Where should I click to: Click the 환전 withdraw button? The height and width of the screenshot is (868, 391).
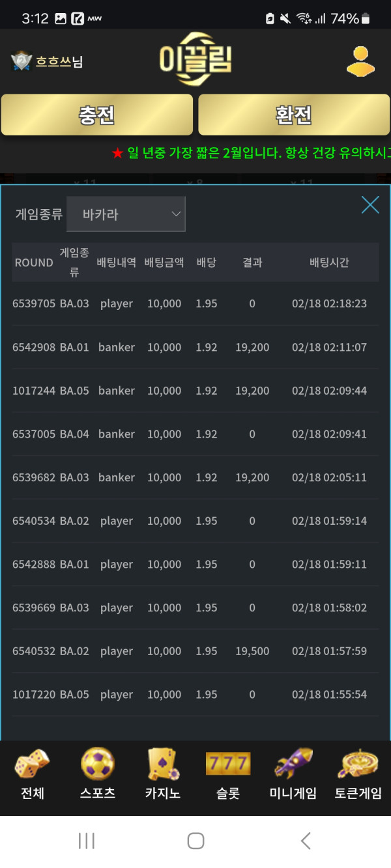294,115
